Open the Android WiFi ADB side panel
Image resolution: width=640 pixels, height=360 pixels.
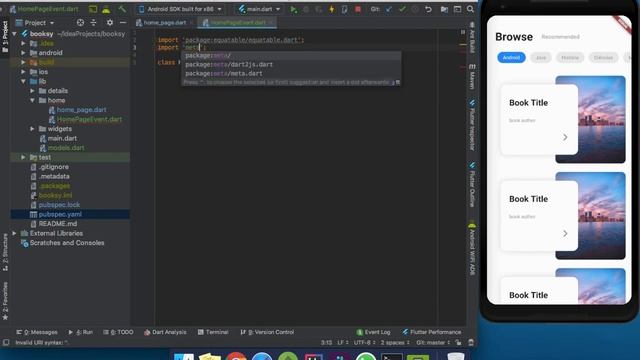coord(472,249)
